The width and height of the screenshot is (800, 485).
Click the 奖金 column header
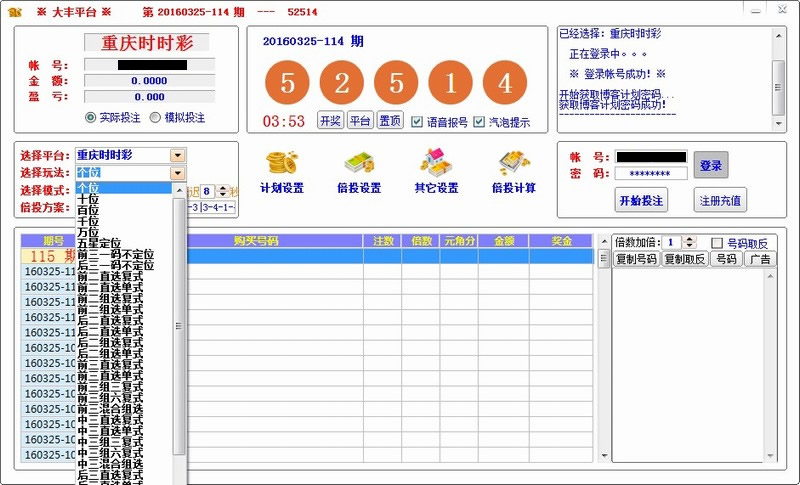click(561, 241)
